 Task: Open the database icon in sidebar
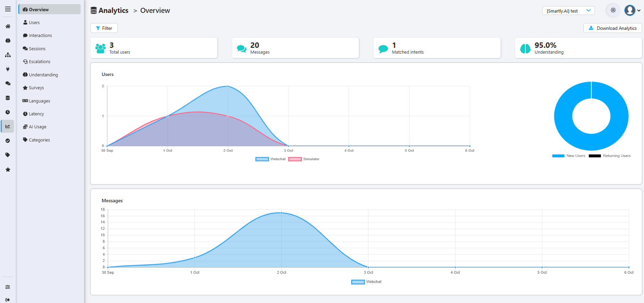(8, 98)
